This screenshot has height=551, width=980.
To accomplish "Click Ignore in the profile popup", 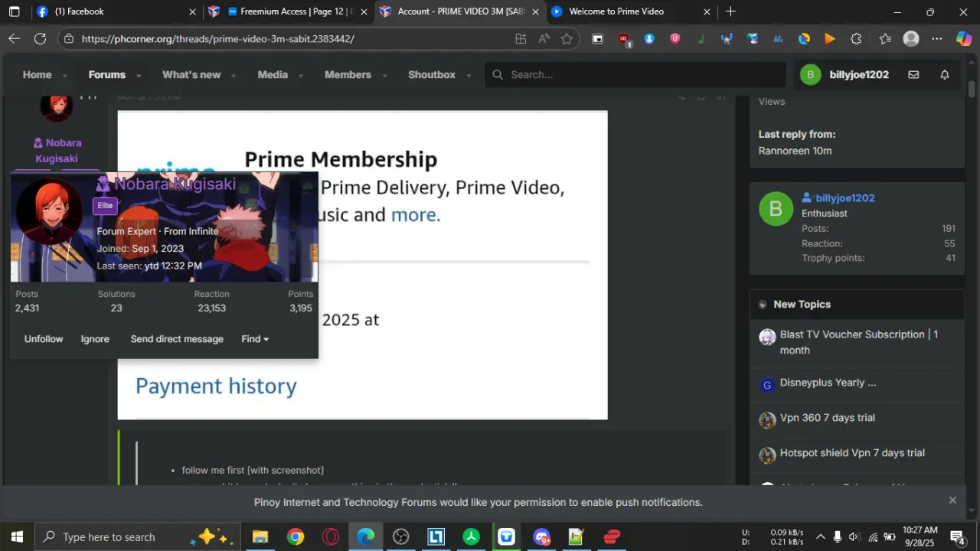I will click(x=95, y=339).
